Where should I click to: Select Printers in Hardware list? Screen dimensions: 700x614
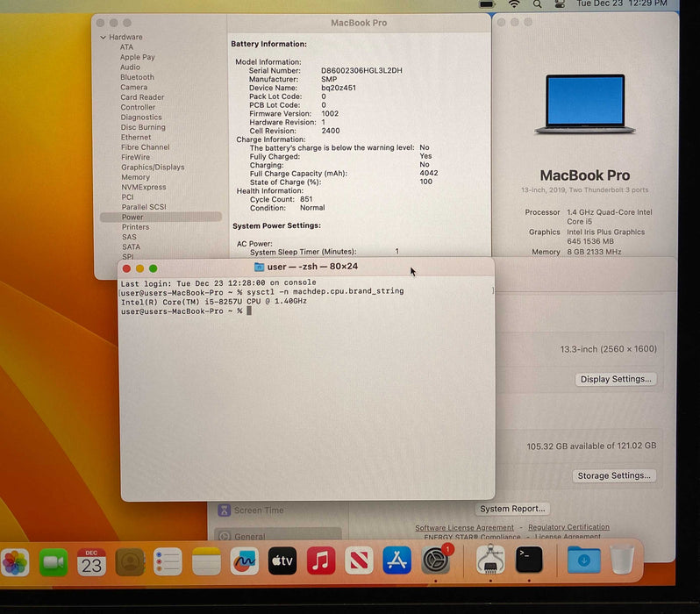pyautogui.click(x=136, y=227)
